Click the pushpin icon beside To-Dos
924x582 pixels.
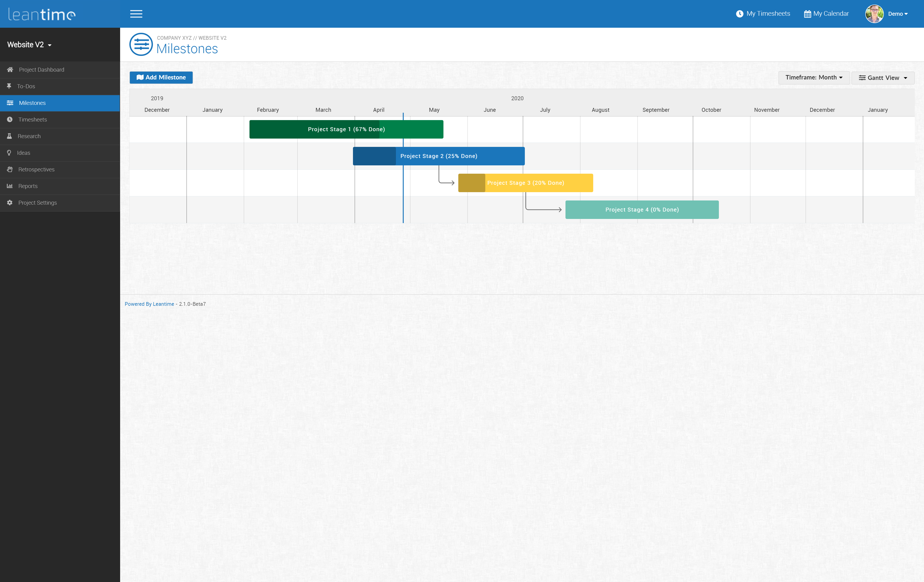pyautogui.click(x=9, y=86)
